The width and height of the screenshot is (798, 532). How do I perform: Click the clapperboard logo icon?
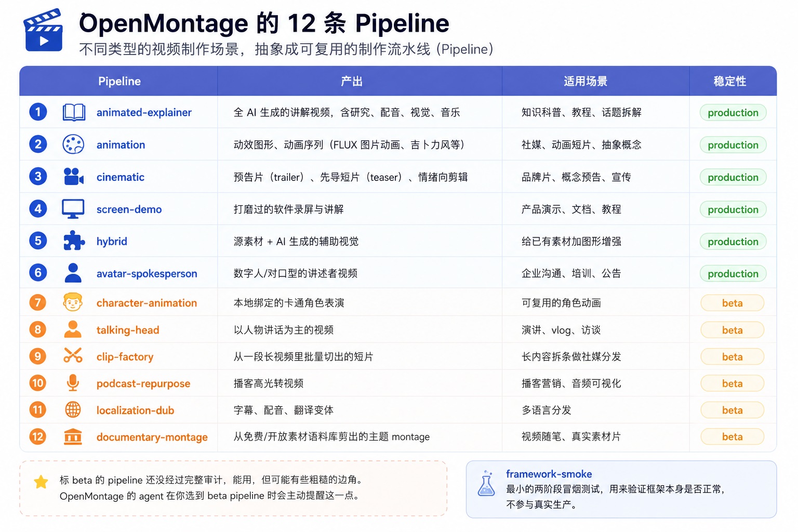click(44, 30)
